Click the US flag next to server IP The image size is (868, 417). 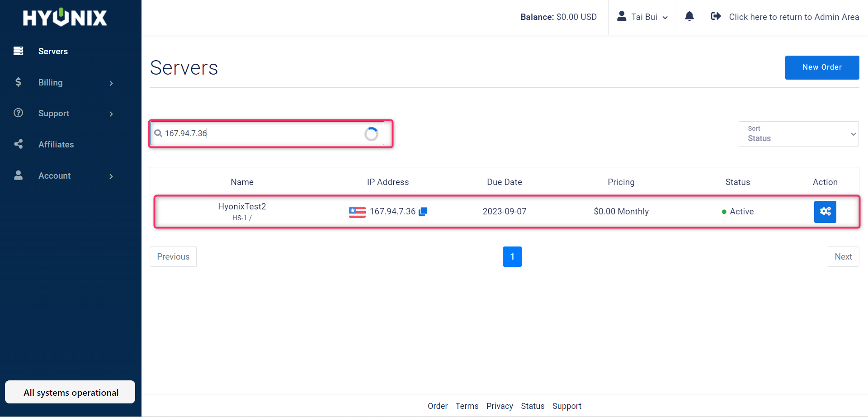pos(357,211)
